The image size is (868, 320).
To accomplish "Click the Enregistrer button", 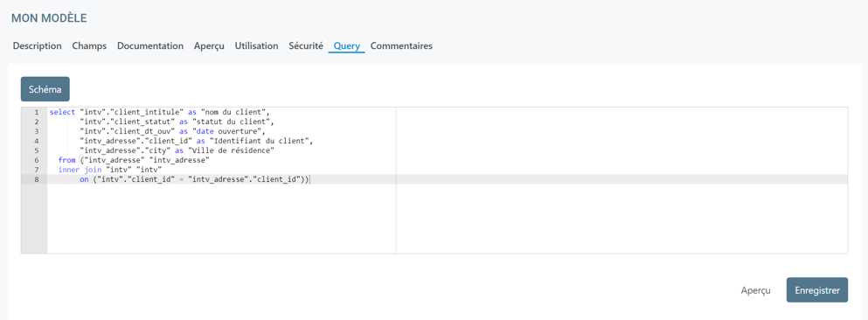I will (817, 290).
